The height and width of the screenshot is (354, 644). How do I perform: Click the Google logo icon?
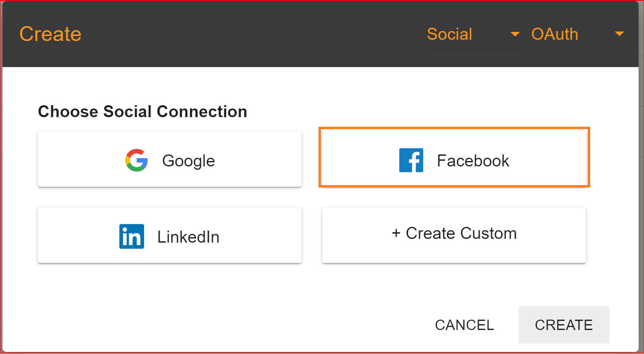[x=137, y=160]
